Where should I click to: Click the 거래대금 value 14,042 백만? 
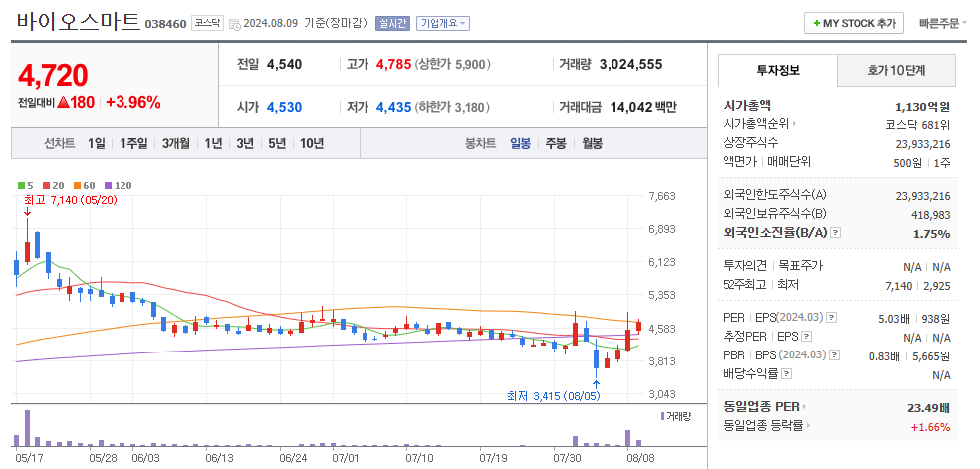(x=641, y=107)
